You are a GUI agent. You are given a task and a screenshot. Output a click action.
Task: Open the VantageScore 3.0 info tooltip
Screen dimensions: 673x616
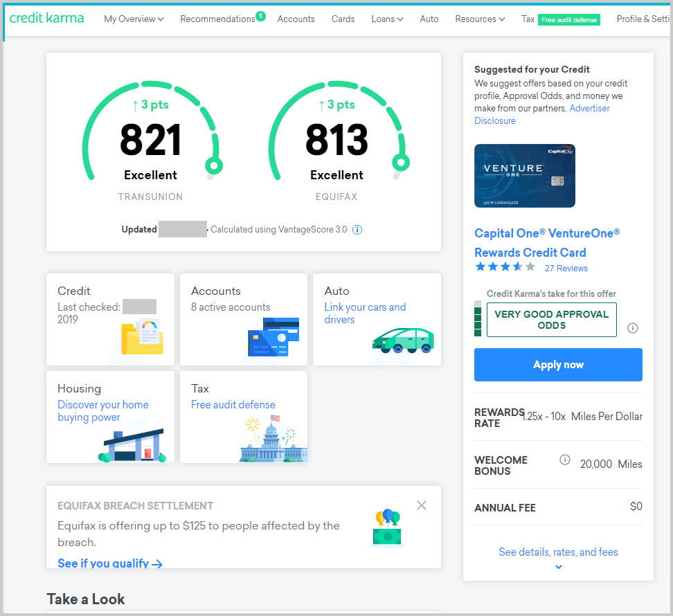tap(357, 229)
